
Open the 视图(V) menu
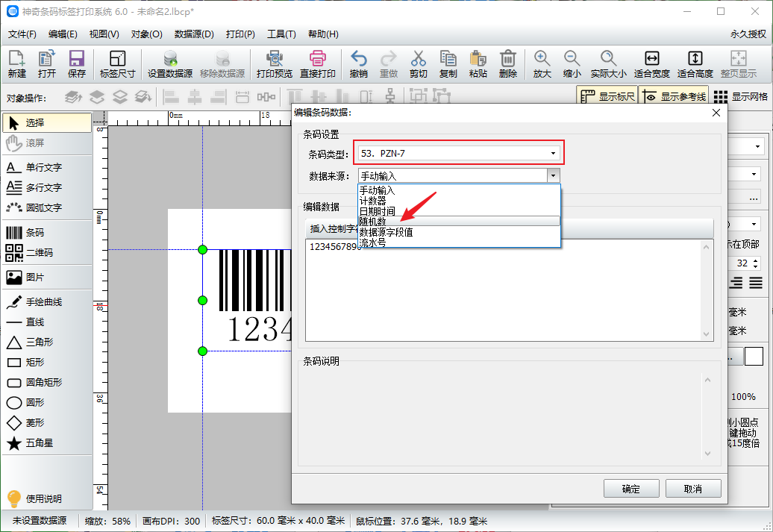pos(104,34)
